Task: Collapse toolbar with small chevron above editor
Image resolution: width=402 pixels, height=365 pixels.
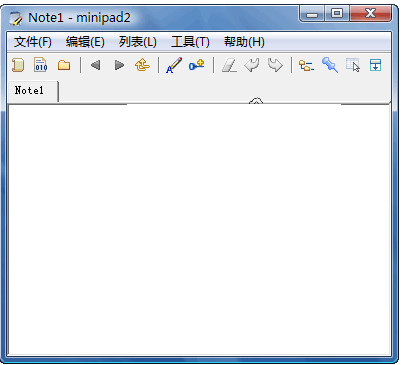Action: pos(256,101)
